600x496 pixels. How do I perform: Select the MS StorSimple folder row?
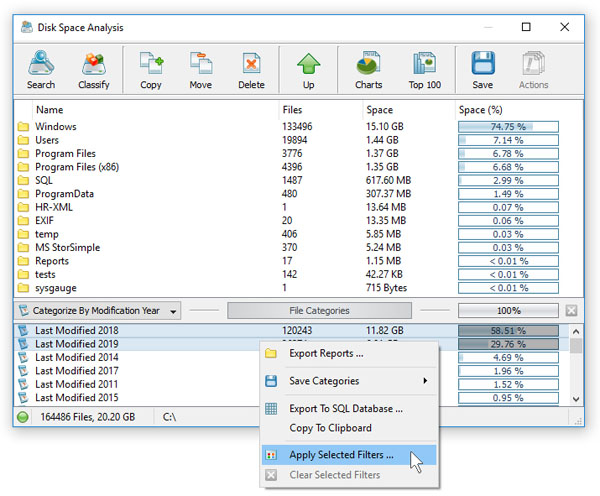point(298,247)
